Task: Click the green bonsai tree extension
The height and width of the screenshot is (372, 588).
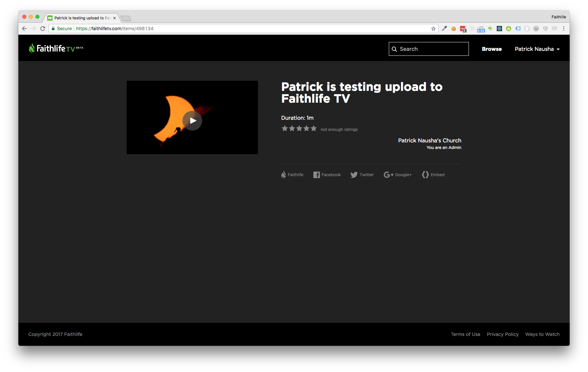Action: tap(490, 29)
